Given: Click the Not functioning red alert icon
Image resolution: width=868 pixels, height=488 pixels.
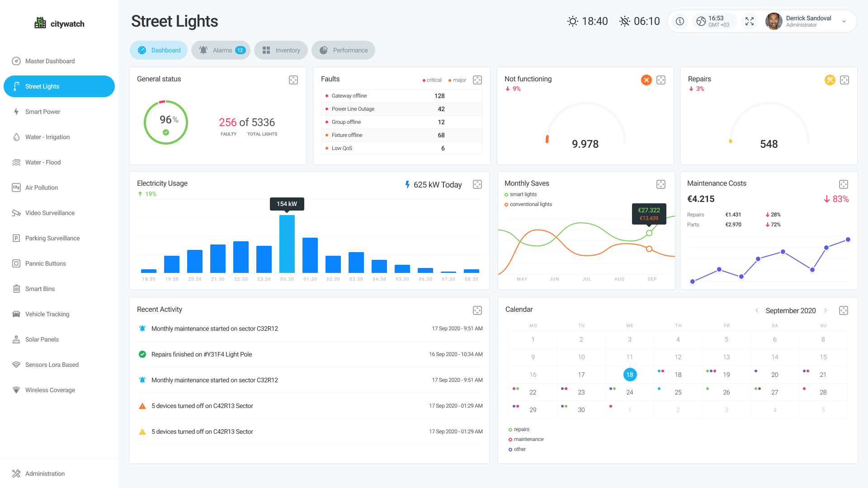Looking at the screenshot, I should (646, 80).
